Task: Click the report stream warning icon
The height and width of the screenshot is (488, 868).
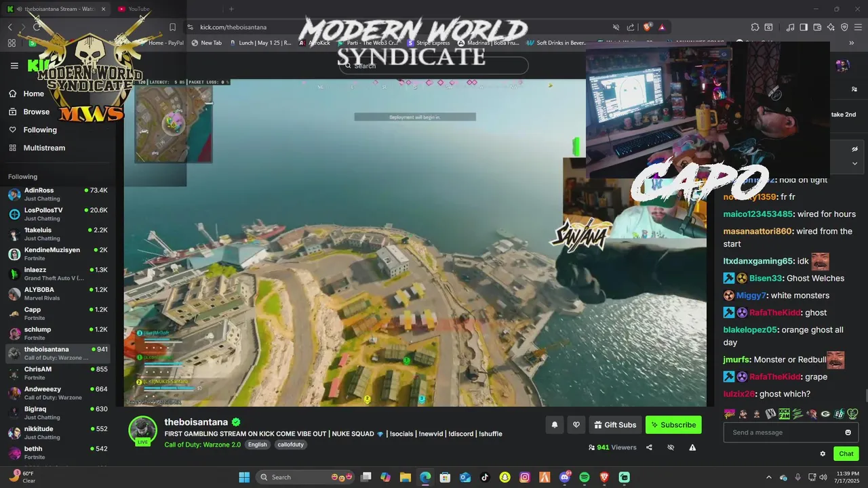Action: tap(692, 447)
